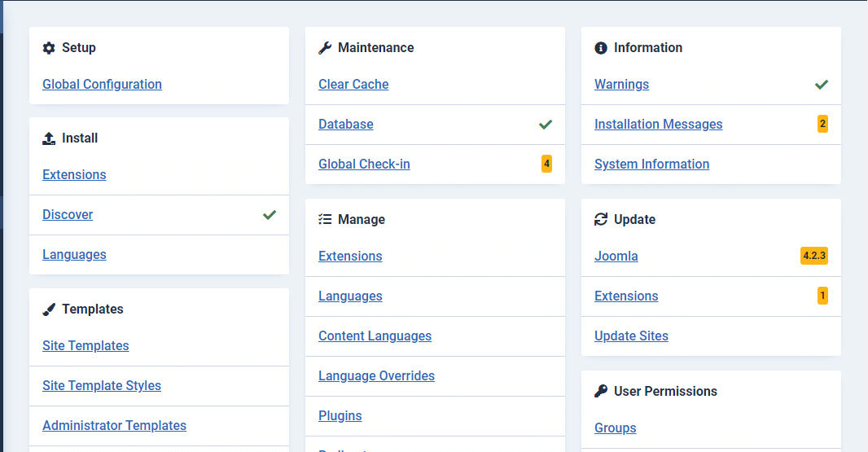Click the Templates heading text
This screenshot has height=452, width=868.
coord(93,309)
